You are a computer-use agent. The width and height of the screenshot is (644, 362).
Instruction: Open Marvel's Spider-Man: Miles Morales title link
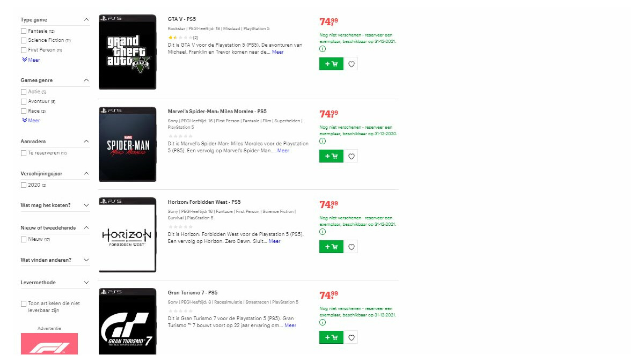pos(217,112)
